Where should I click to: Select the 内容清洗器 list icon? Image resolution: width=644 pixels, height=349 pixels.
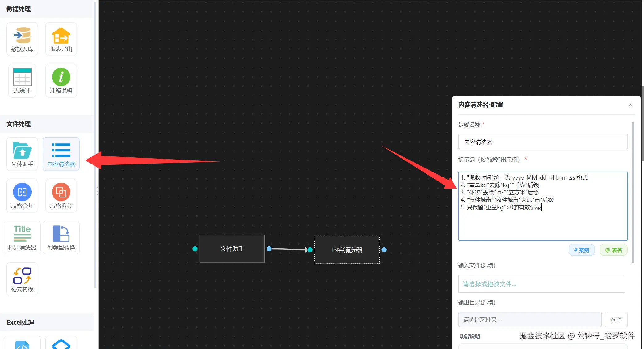[x=61, y=154]
